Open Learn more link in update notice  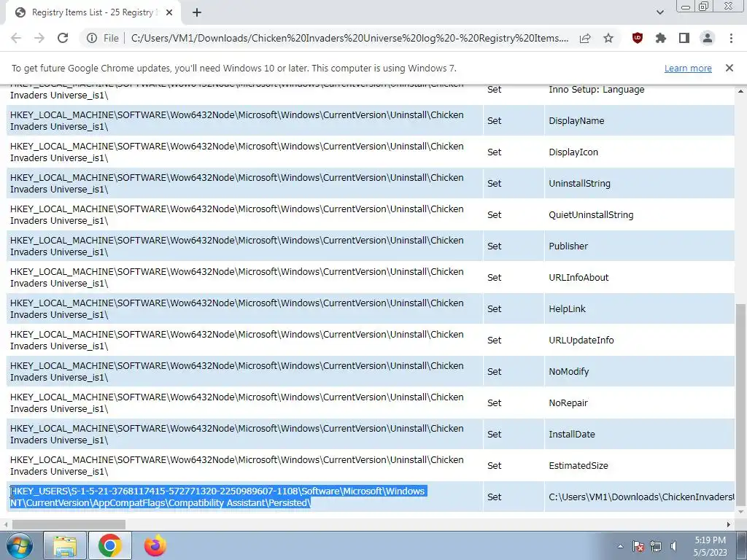point(688,68)
